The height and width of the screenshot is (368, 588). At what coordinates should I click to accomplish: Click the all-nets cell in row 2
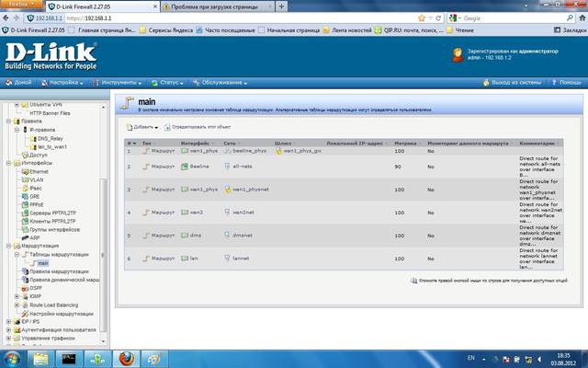pyautogui.click(x=243, y=167)
